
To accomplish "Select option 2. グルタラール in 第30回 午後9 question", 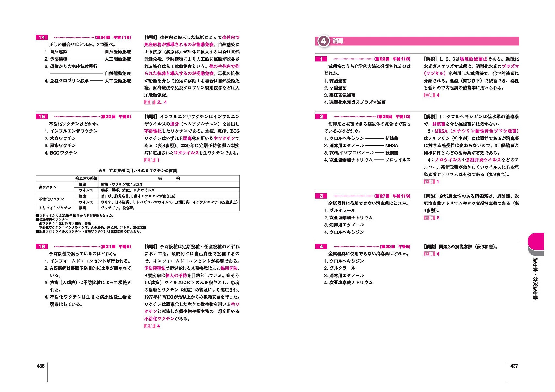I will [x=340, y=268].
